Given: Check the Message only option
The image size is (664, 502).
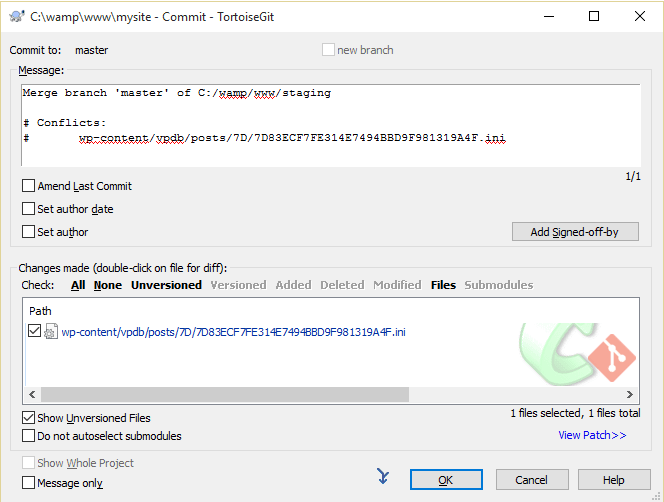Looking at the screenshot, I should point(28,483).
